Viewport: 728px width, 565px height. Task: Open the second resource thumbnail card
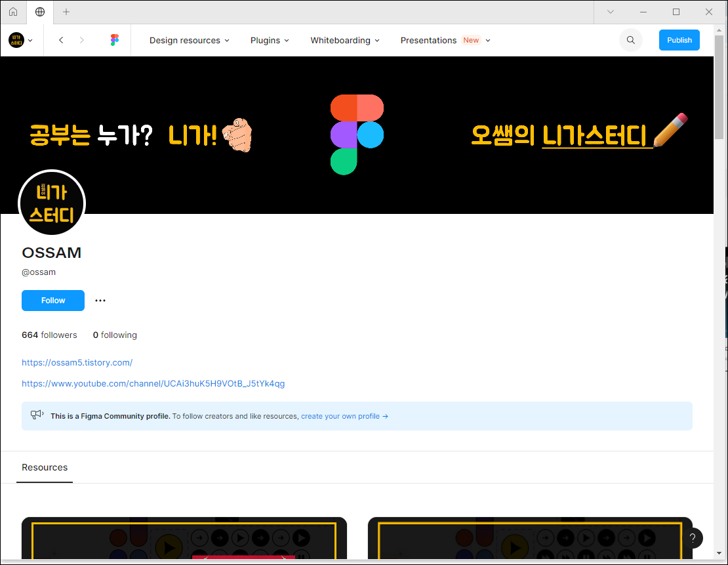pos(530,538)
